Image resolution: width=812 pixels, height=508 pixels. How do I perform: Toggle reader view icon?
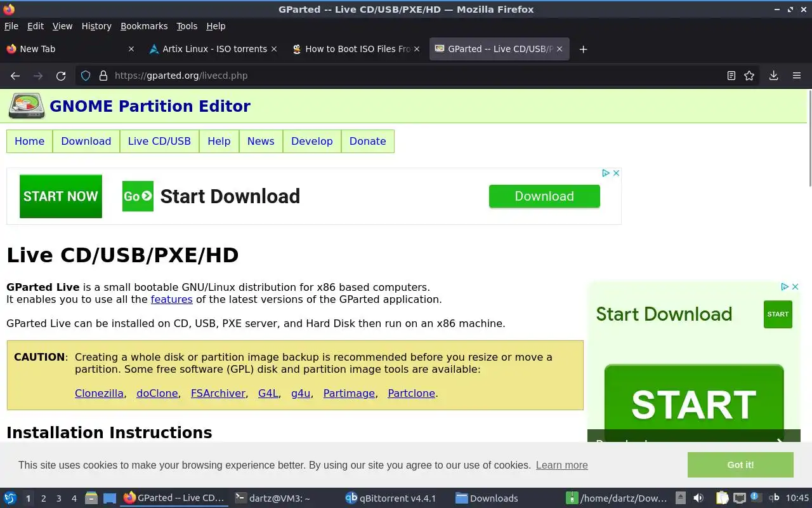(x=731, y=76)
